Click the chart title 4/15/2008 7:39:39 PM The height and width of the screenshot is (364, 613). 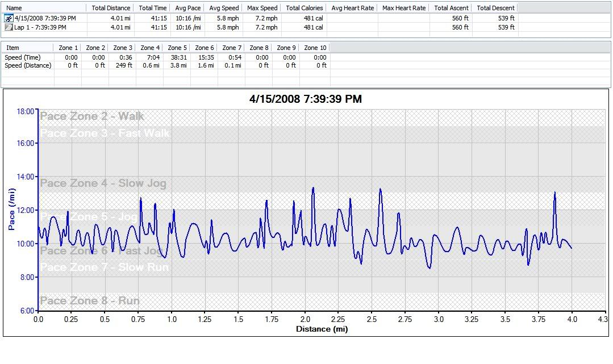[x=305, y=99]
